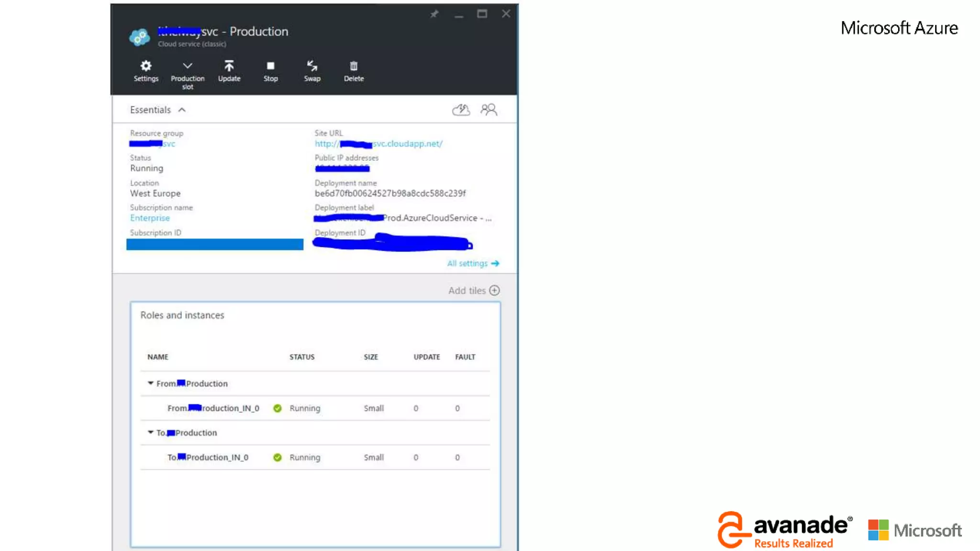Select the To Production_IN_0 instance row
This screenshot has width=980, height=551.
tap(208, 457)
